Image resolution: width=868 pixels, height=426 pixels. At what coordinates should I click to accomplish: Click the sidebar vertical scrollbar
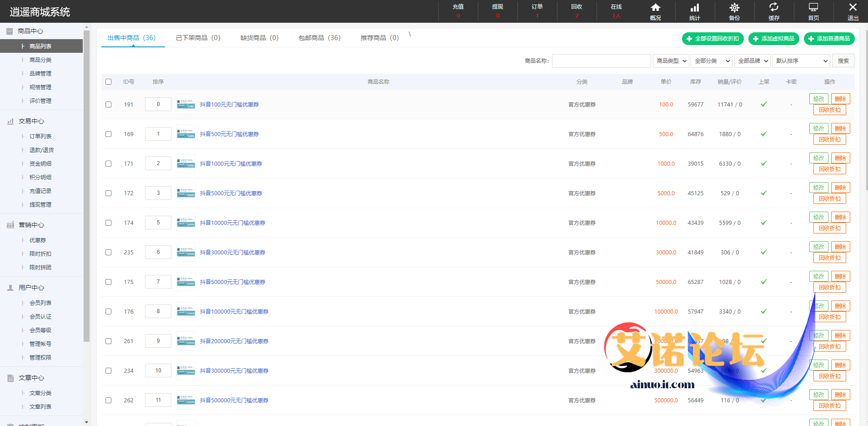point(86,187)
